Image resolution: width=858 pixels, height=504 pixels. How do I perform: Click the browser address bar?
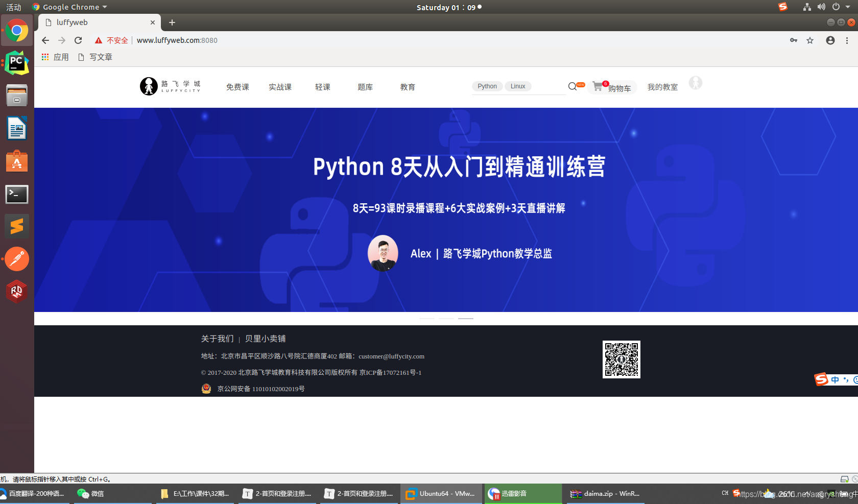point(255,40)
